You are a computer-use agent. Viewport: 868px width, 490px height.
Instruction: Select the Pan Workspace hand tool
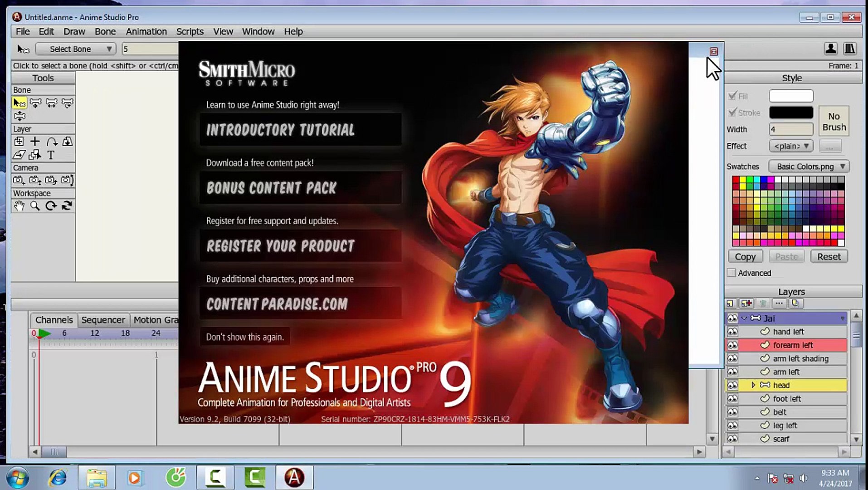[x=19, y=206]
